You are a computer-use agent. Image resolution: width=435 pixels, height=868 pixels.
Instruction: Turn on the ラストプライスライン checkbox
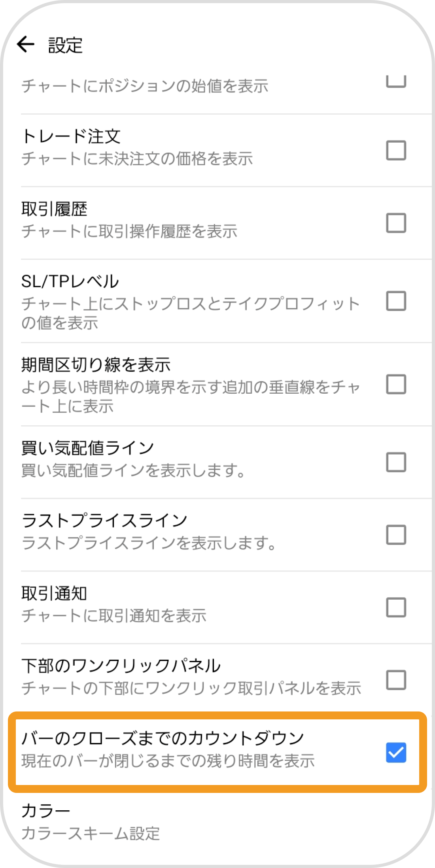click(396, 535)
